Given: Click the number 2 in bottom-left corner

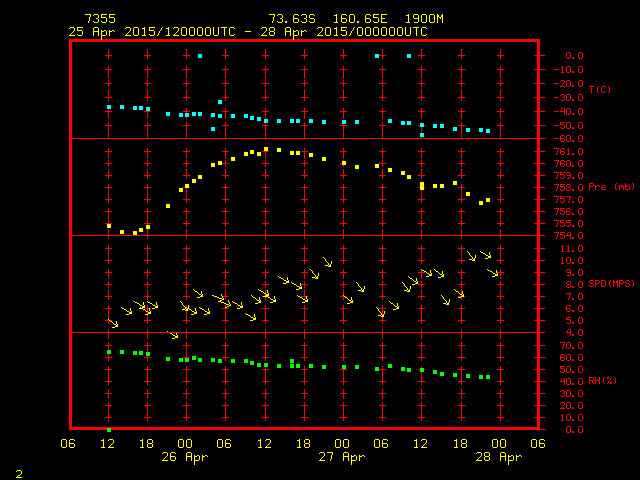Looking at the screenshot, I should (x=18, y=471).
